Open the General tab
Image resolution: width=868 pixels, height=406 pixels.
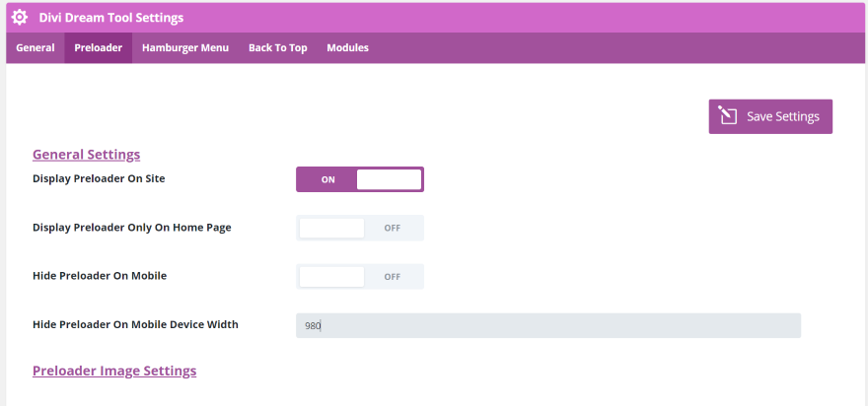pyautogui.click(x=36, y=48)
